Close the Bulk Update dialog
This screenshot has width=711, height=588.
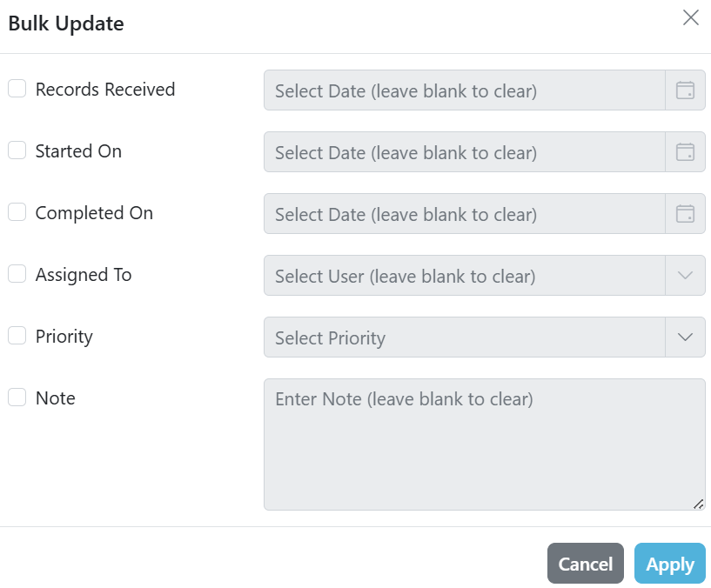(x=691, y=18)
